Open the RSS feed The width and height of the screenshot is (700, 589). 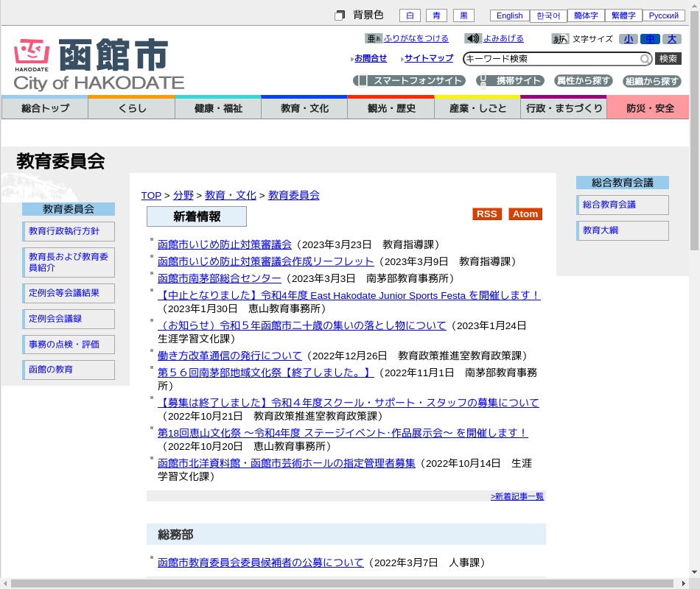(x=486, y=214)
